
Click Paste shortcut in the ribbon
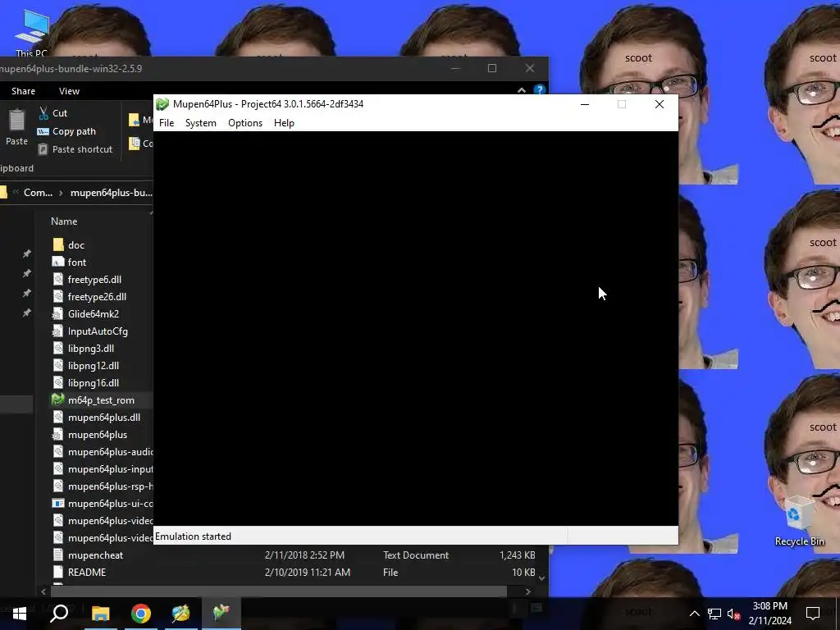(75, 149)
